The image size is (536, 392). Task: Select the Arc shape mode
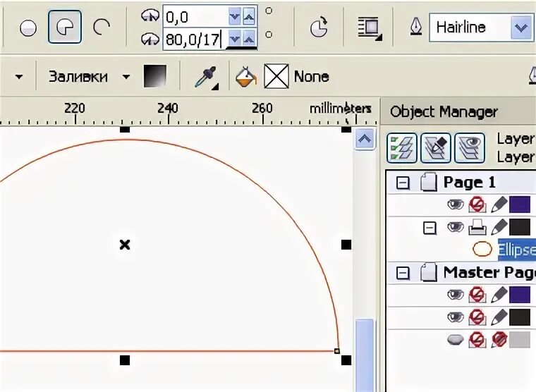pos(102,27)
